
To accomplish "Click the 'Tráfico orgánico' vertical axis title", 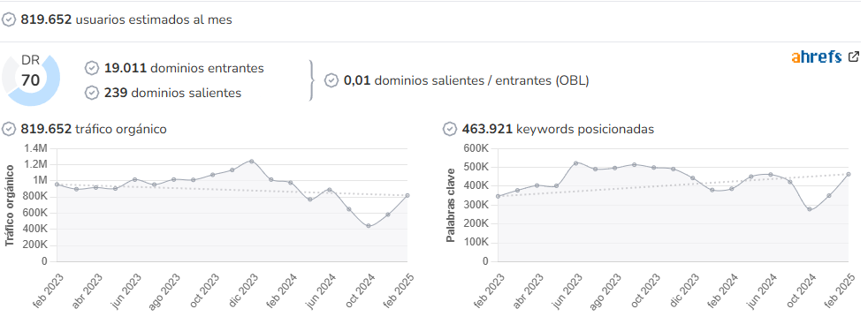I will tap(9, 205).
